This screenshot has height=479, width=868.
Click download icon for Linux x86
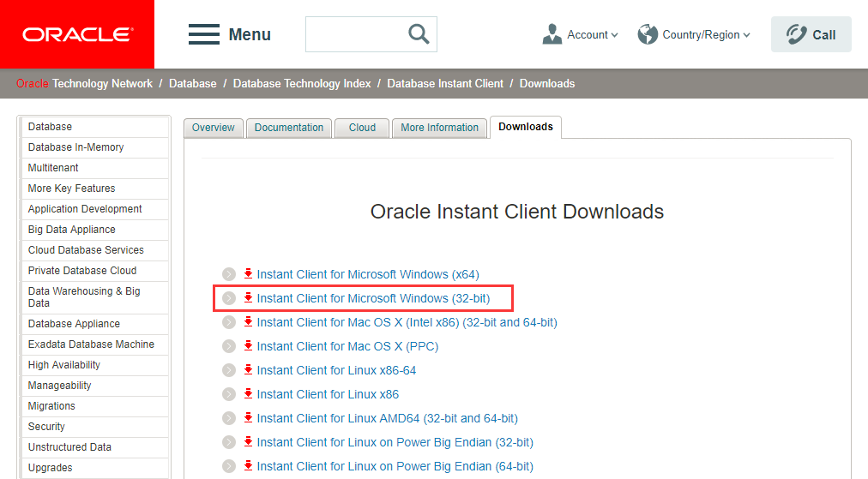tap(248, 394)
